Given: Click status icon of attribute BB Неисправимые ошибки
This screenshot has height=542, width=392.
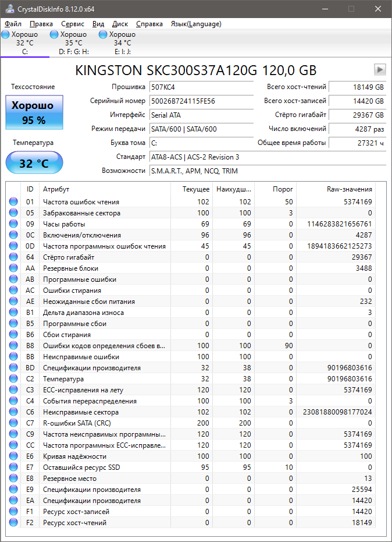Looking at the screenshot, I should [13, 357].
